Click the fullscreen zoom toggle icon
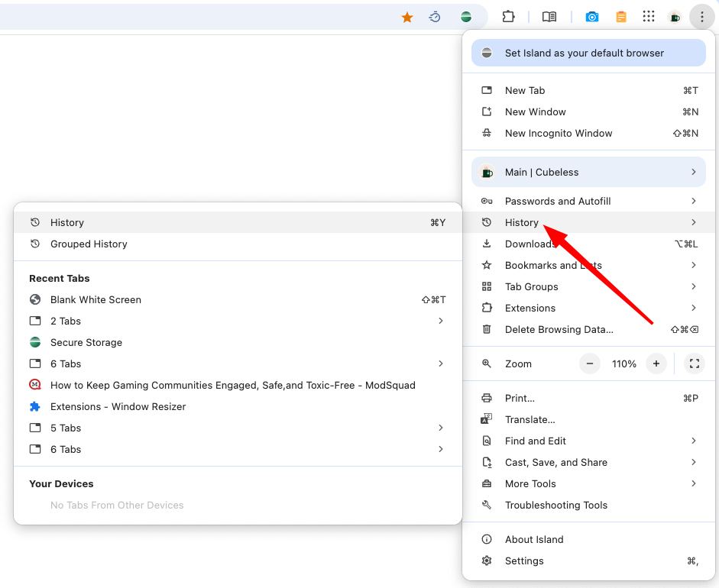 695,363
